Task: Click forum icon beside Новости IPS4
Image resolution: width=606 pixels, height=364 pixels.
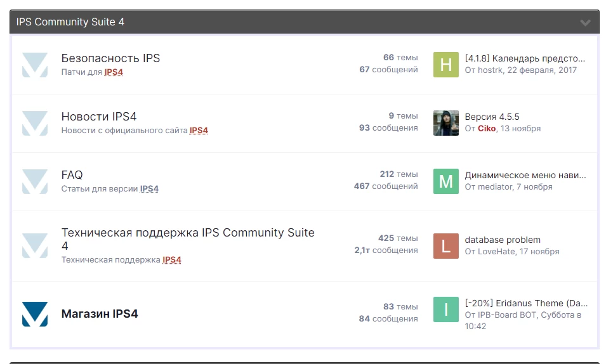Action: (x=35, y=123)
